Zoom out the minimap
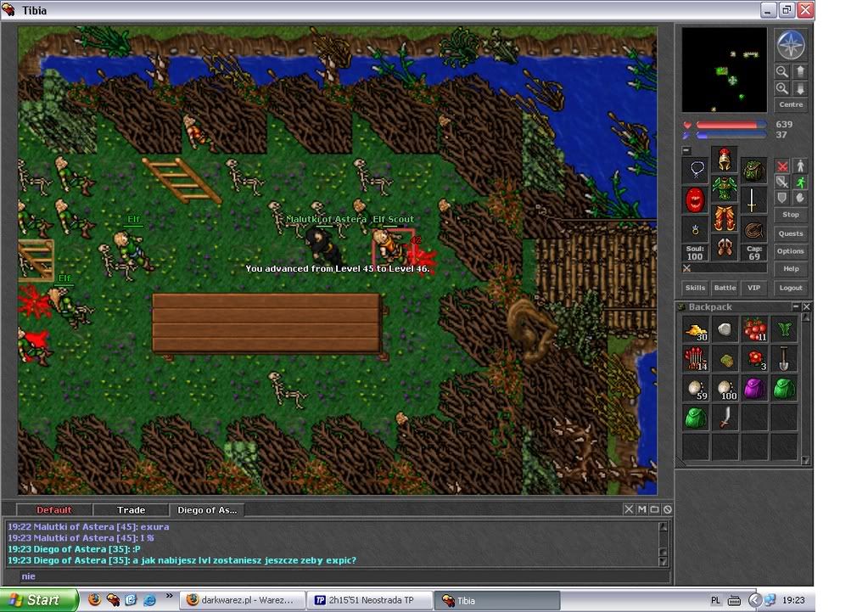 pos(781,71)
